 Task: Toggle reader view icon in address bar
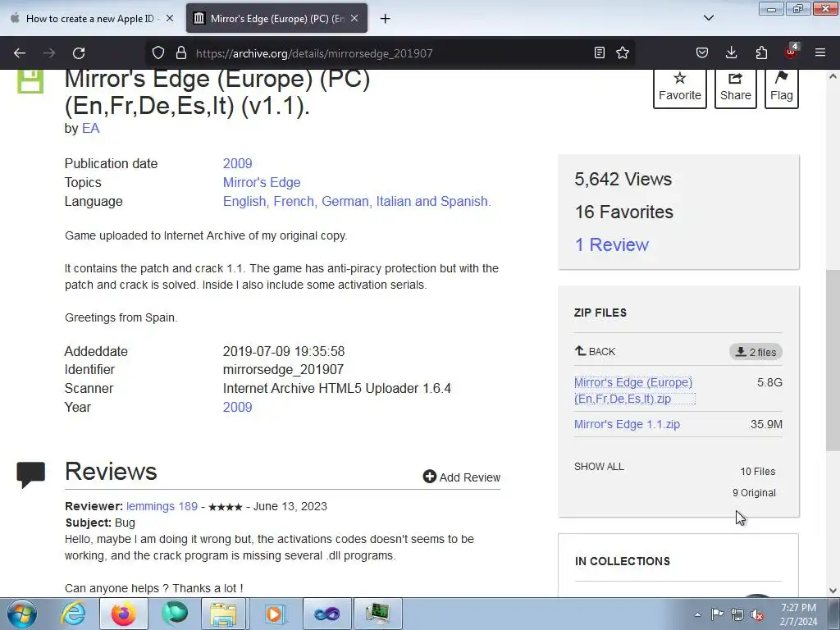coord(600,52)
